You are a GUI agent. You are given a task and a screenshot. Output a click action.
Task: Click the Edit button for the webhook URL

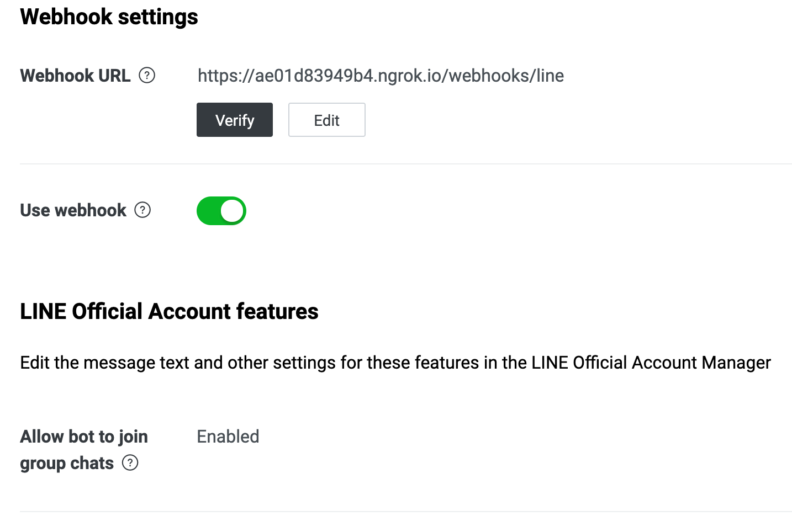(327, 120)
